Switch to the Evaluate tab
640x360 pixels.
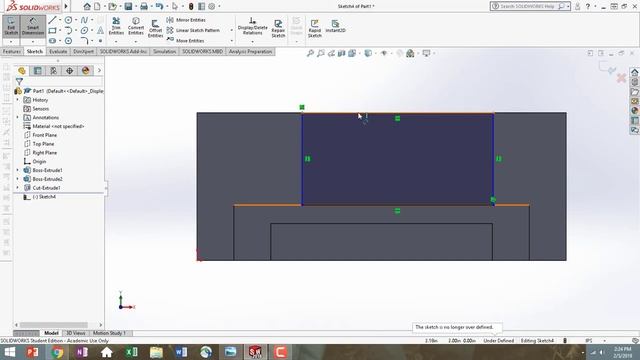58,51
